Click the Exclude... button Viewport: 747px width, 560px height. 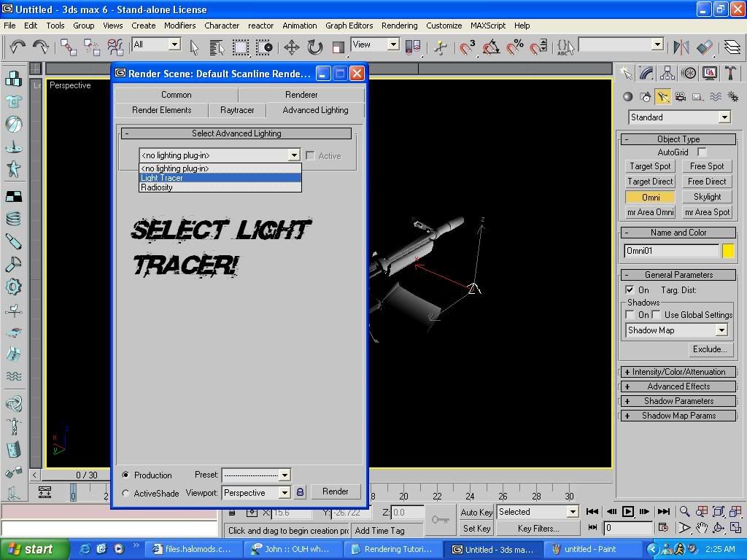(709, 349)
